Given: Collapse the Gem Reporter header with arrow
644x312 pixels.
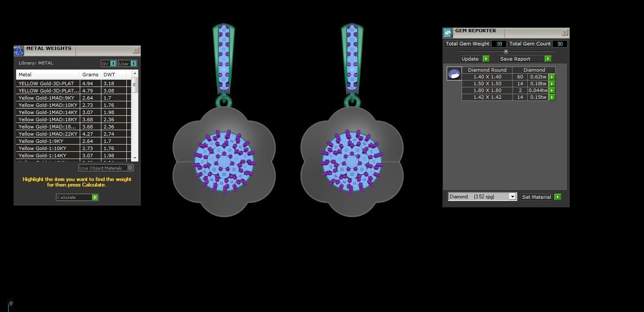Looking at the screenshot, I should 506,51.
